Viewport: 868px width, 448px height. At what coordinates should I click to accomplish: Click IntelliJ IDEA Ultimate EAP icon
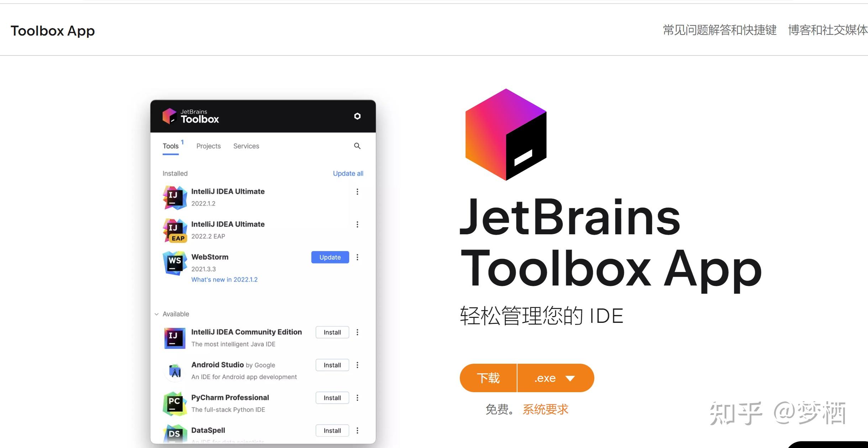(175, 230)
